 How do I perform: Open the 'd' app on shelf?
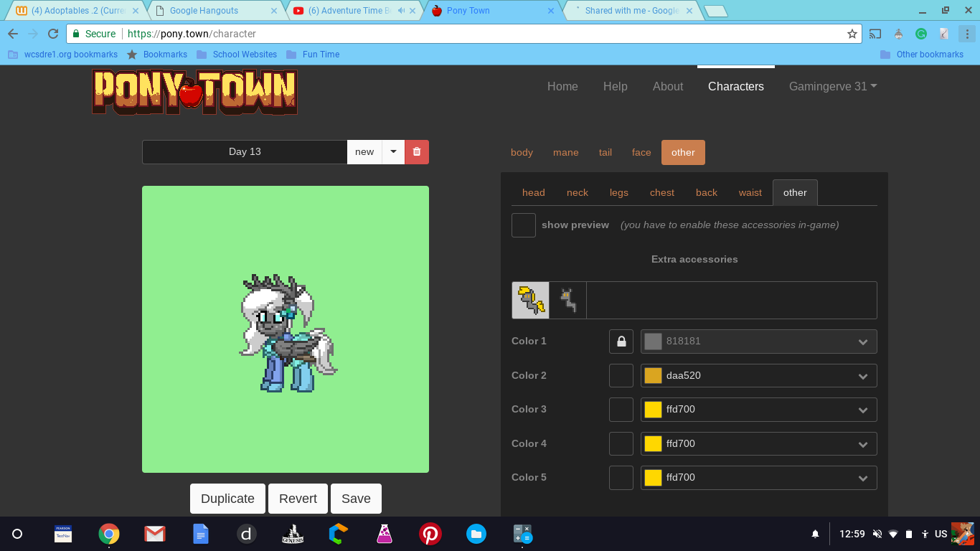[x=247, y=534]
